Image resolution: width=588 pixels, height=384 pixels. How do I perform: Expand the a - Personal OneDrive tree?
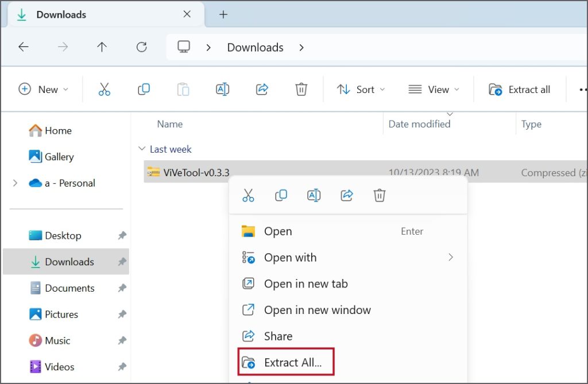pyautogui.click(x=15, y=183)
